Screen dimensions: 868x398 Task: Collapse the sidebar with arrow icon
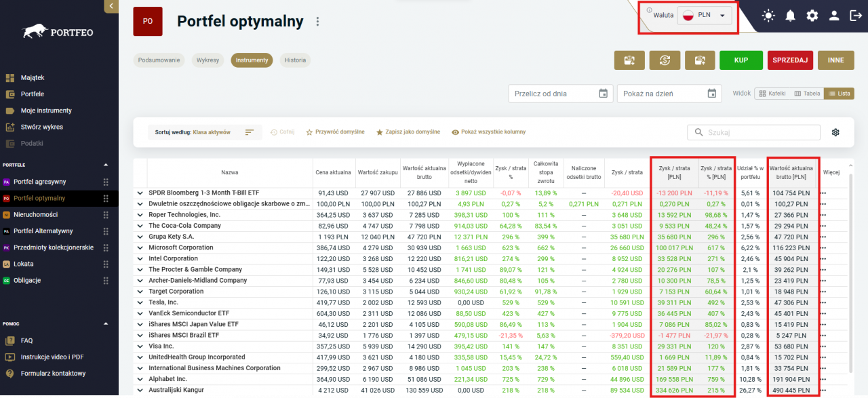111,6
